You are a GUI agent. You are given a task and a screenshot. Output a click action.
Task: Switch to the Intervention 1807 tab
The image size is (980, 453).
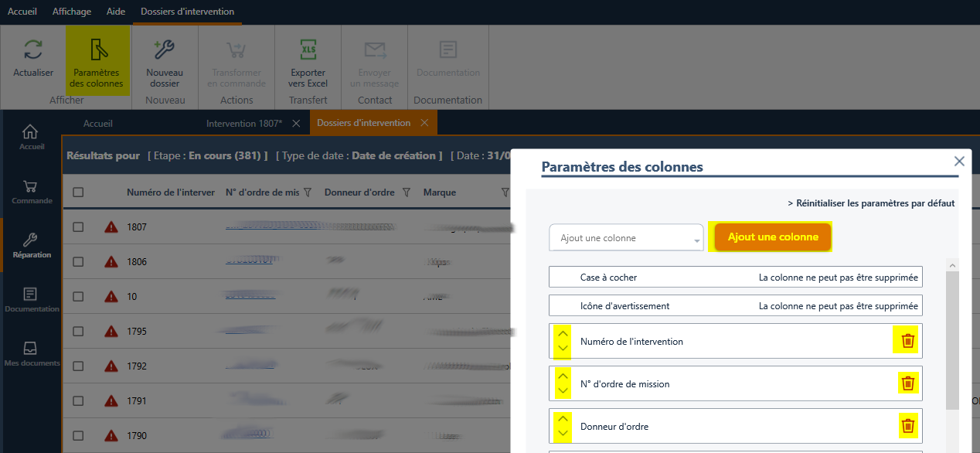coord(244,123)
